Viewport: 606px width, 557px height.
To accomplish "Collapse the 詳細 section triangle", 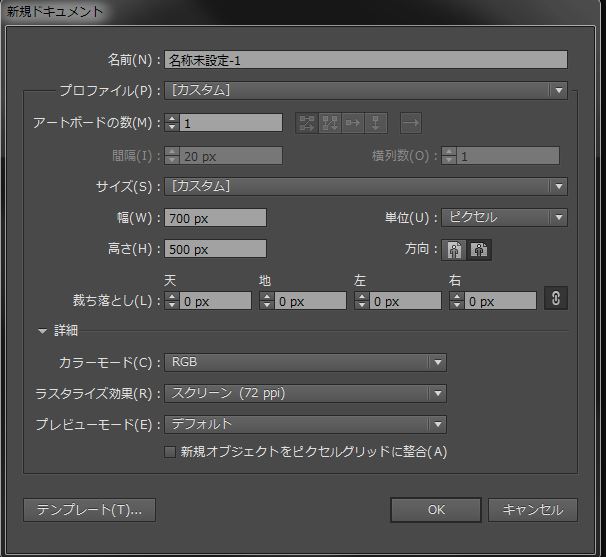I will [43, 331].
